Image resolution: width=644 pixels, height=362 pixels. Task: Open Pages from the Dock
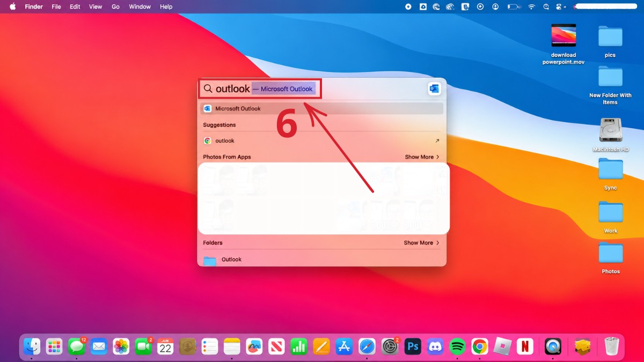click(321, 346)
